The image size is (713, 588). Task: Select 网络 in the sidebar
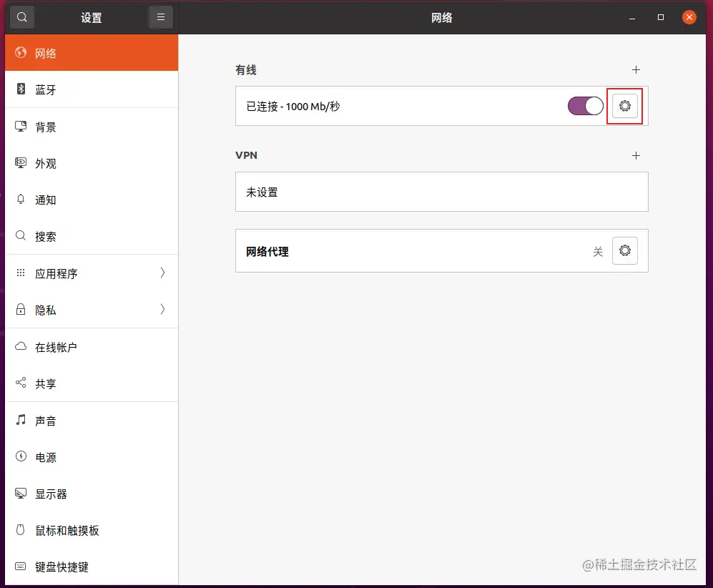point(92,53)
